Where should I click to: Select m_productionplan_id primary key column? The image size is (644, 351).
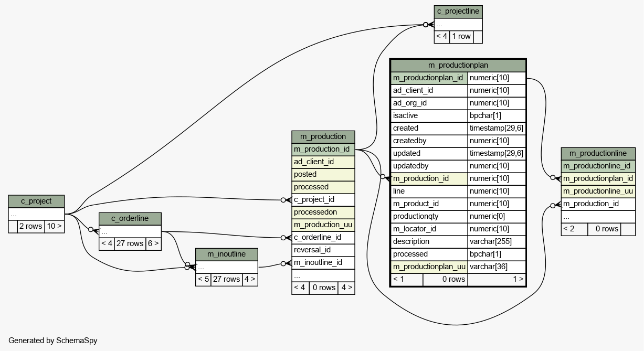click(429, 78)
